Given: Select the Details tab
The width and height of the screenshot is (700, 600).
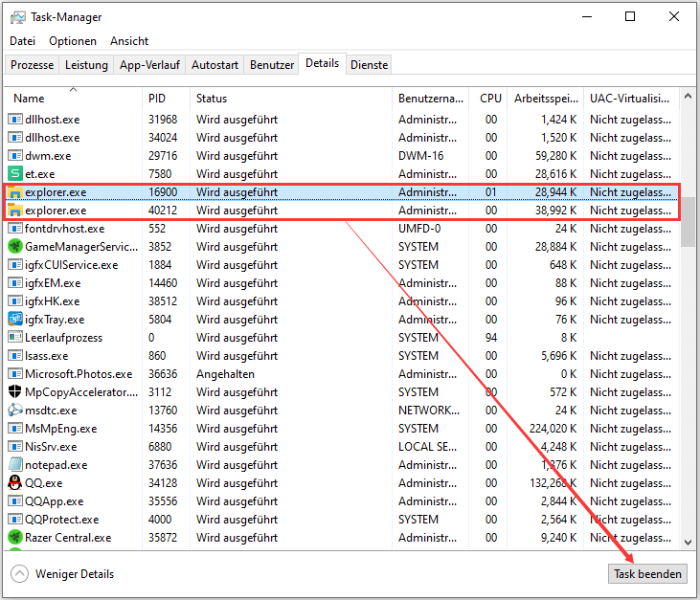Looking at the screenshot, I should (323, 63).
